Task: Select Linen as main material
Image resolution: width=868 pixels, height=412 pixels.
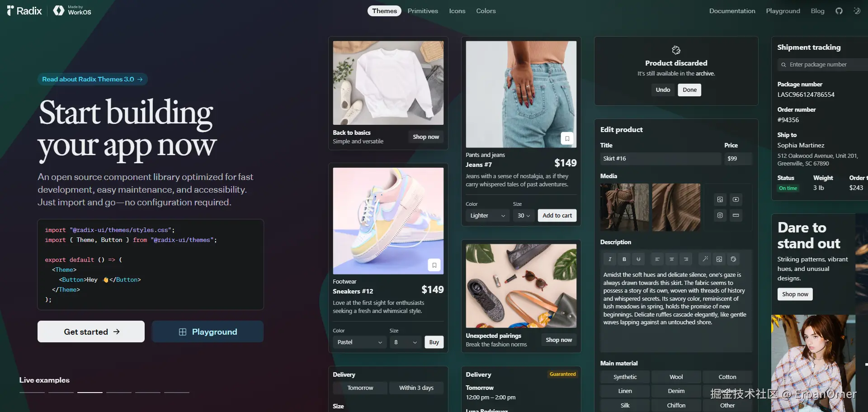Action: (x=625, y=391)
